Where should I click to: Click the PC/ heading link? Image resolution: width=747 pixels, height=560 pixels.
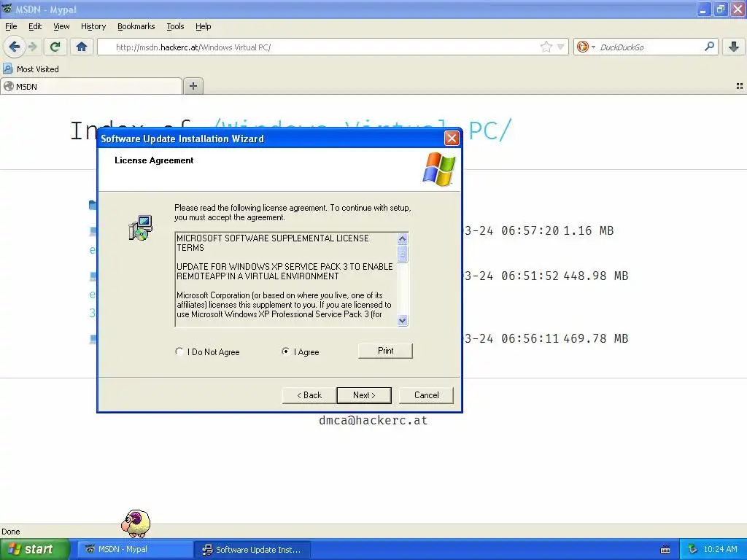tap(490, 130)
